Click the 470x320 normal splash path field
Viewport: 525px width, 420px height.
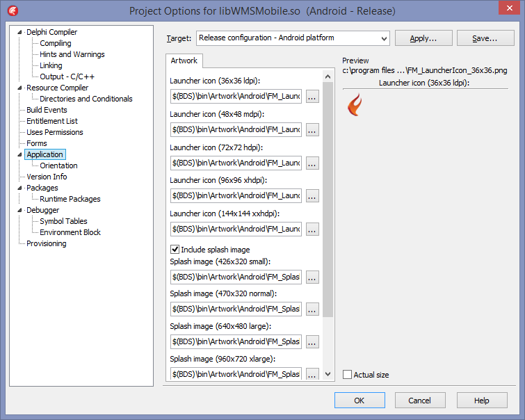(236, 309)
